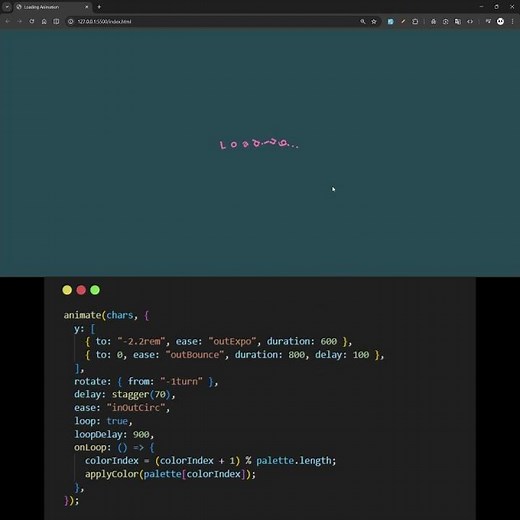
Task: Select the Loading Animation browser tab
Action: coord(53,7)
